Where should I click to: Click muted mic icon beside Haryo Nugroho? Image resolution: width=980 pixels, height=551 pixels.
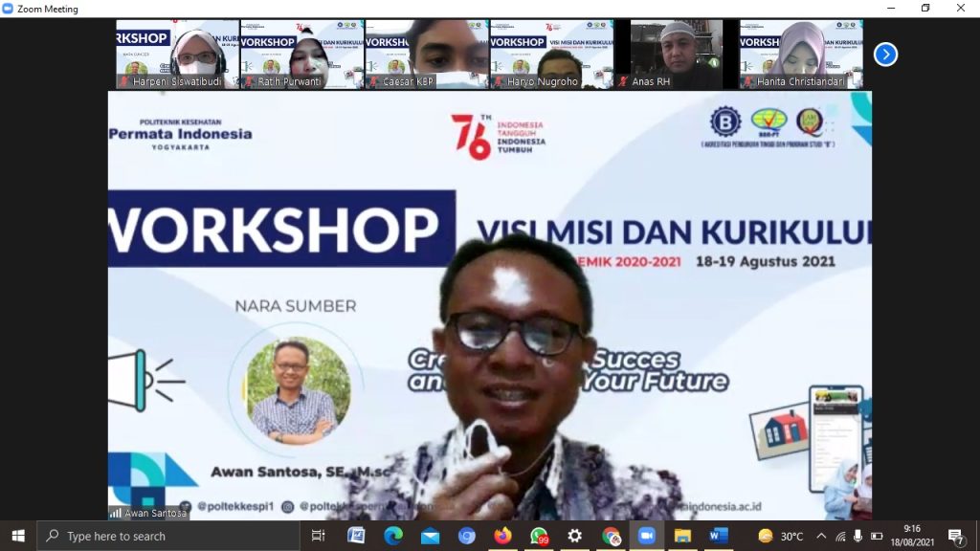point(499,82)
